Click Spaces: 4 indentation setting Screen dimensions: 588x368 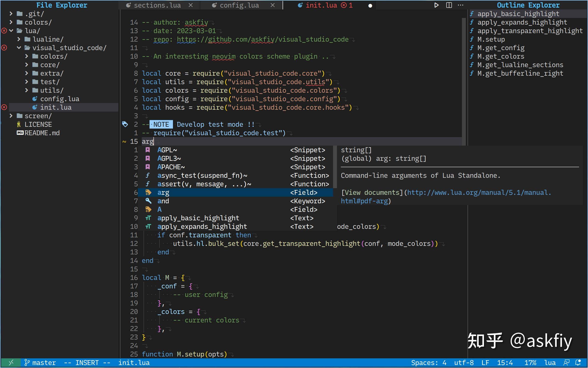429,363
